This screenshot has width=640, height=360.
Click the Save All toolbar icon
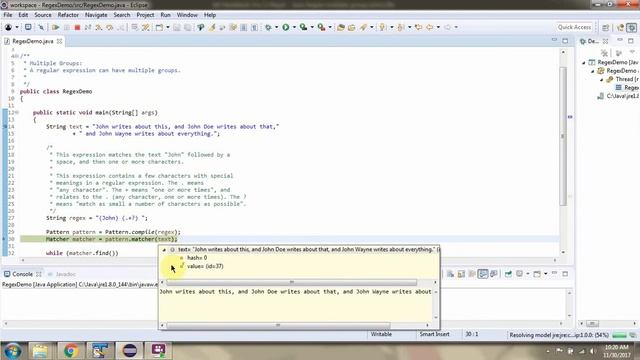[x=187, y=27]
